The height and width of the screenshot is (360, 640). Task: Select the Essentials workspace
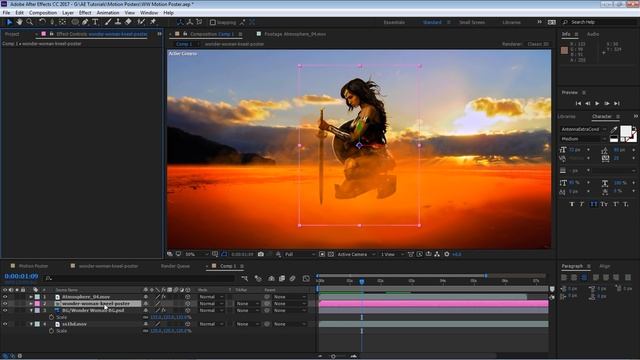(x=394, y=22)
